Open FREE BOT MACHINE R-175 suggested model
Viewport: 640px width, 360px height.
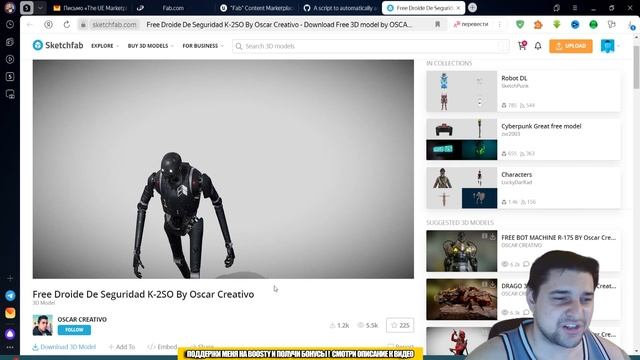coord(558,237)
